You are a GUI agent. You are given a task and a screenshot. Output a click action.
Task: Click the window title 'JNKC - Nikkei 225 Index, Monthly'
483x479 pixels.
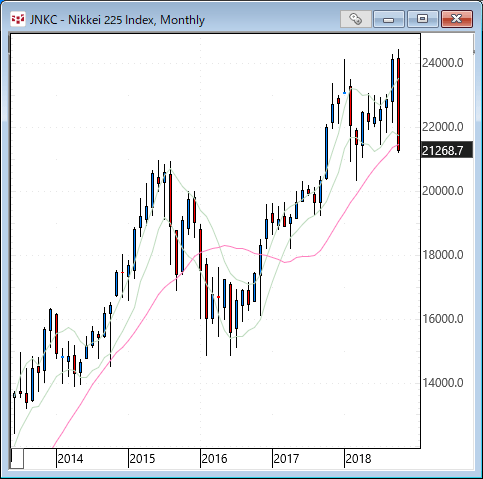click(x=117, y=20)
